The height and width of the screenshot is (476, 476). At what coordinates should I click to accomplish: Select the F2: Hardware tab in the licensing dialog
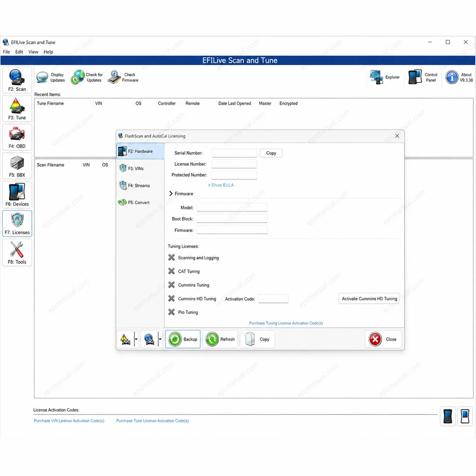(140, 151)
